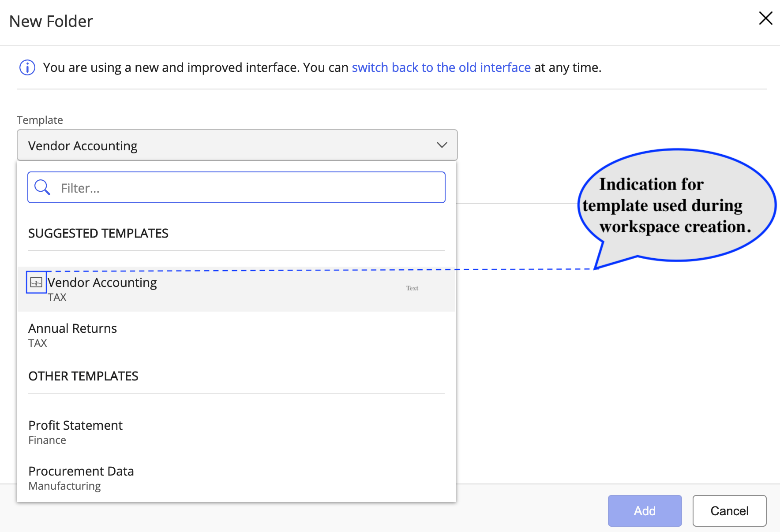Choose the Annual Returns template

[73, 329]
